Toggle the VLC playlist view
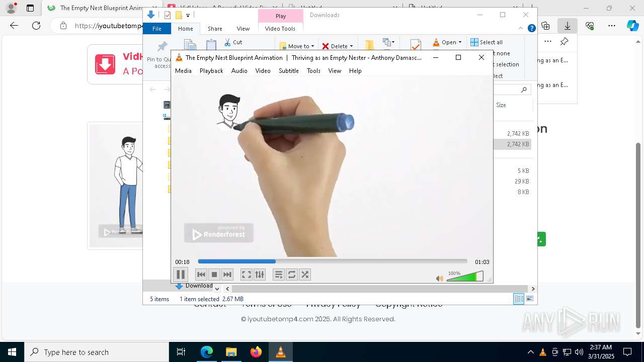Image resolution: width=644 pixels, height=362 pixels. (x=279, y=275)
